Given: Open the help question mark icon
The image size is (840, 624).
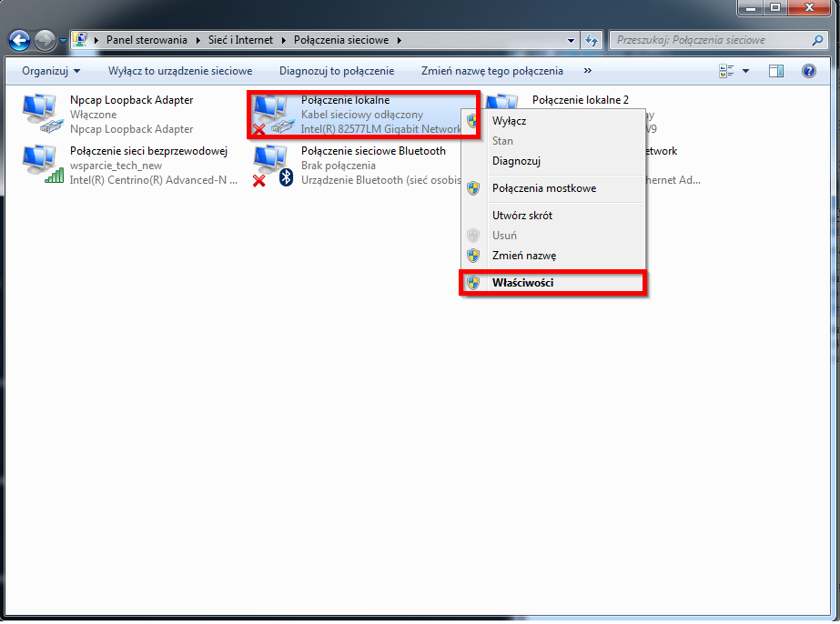Looking at the screenshot, I should coord(808,71).
